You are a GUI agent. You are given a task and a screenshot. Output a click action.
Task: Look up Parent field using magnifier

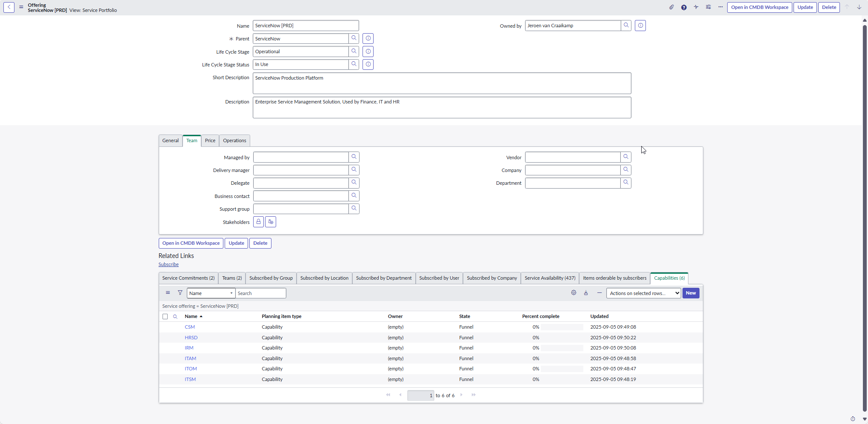point(354,38)
